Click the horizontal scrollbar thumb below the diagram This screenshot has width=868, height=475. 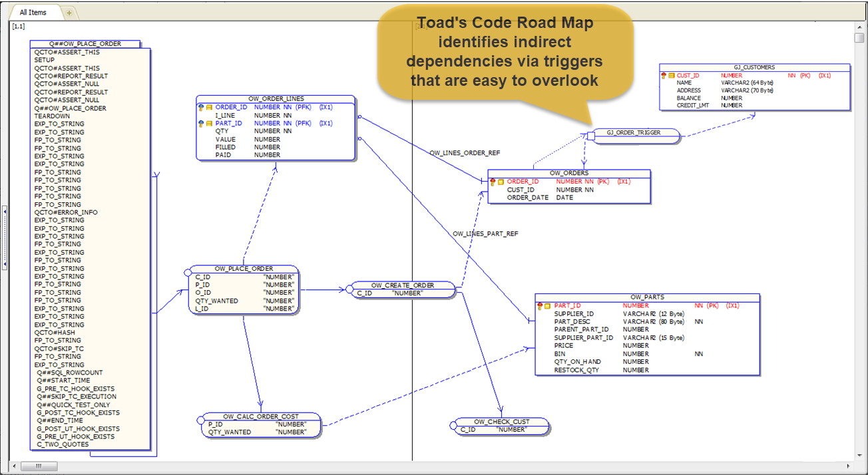pyautogui.click(x=38, y=466)
